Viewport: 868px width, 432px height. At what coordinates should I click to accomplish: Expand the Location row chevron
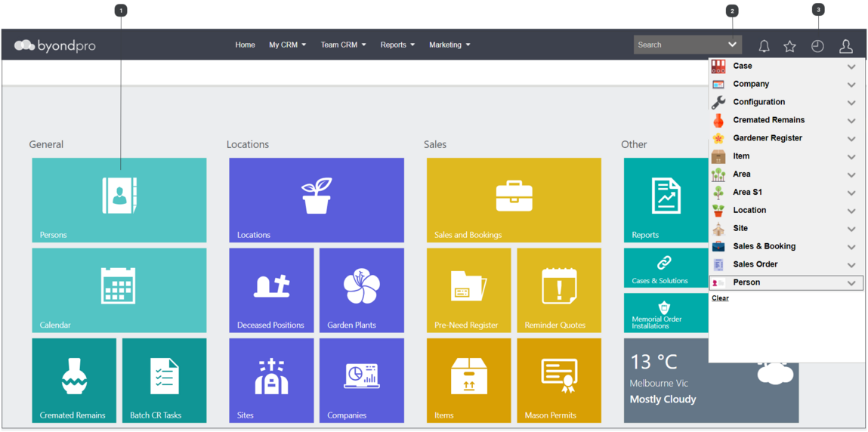click(x=851, y=211)
